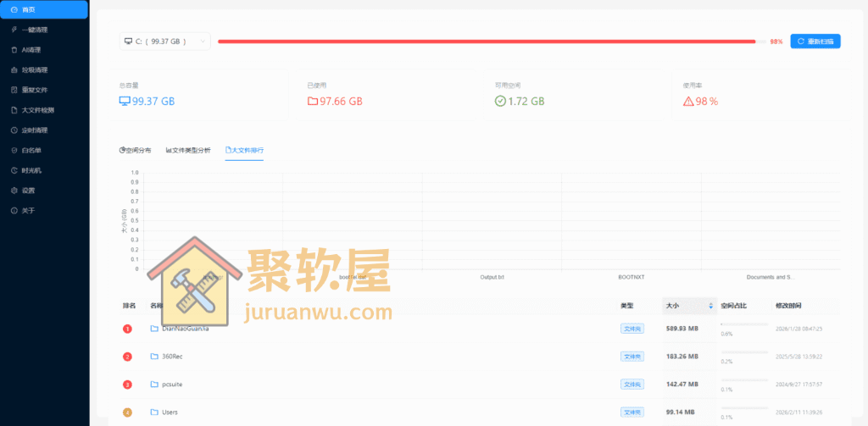This screenshot has width=868, height=426.
Task: Click 修改时间 column header
Action: click(787, 306)
